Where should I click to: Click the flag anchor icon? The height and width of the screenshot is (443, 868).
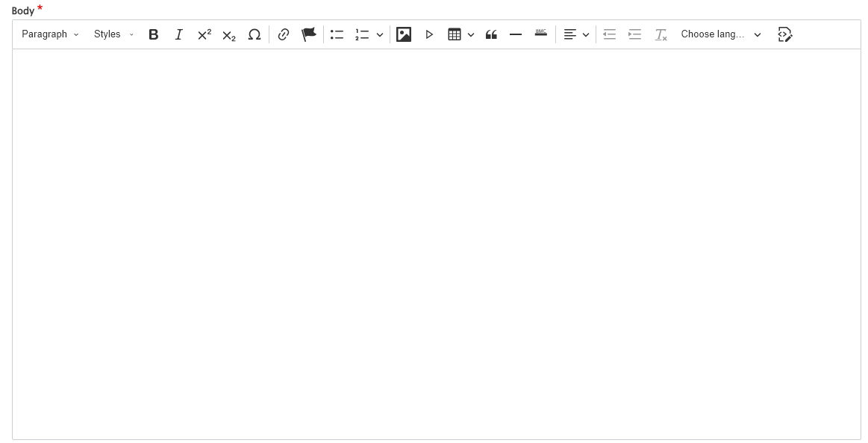pyautogui.click(x=309, y=34)
